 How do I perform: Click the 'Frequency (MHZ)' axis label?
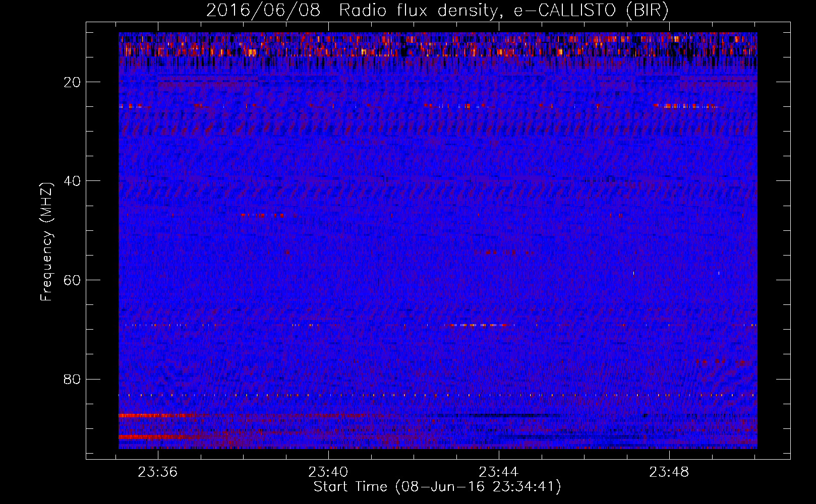click(46, 242)
